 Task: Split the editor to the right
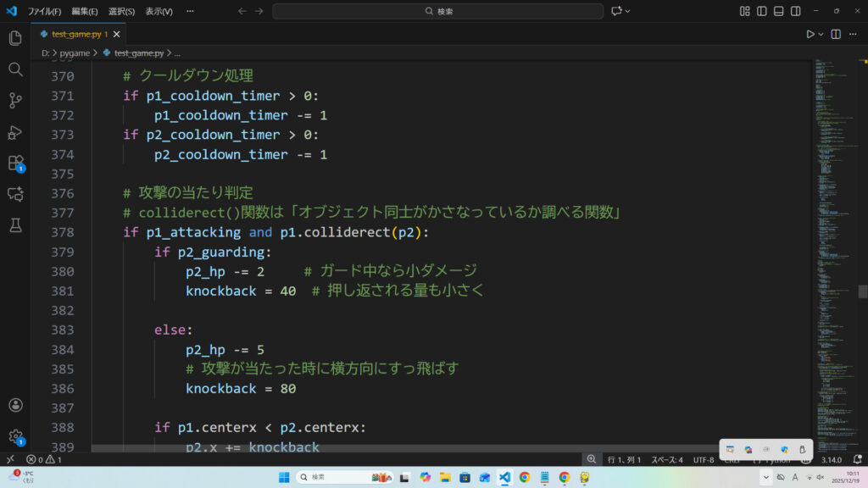[836, 34]
